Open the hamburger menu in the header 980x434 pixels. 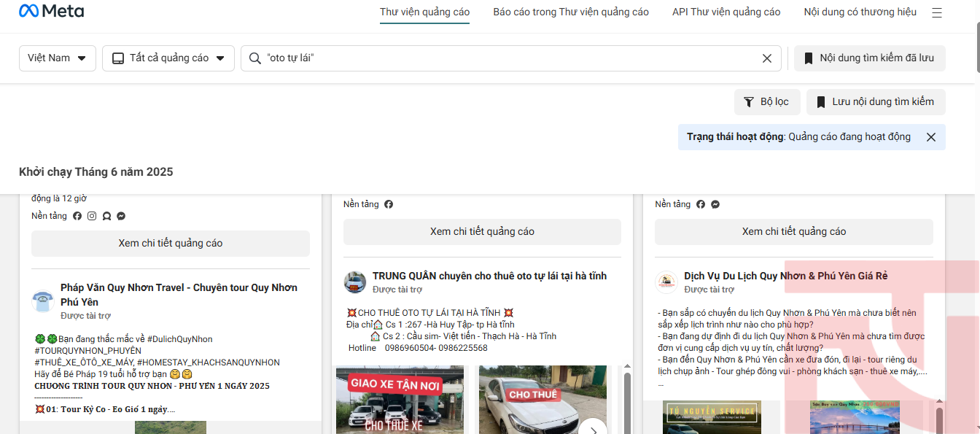937,12
